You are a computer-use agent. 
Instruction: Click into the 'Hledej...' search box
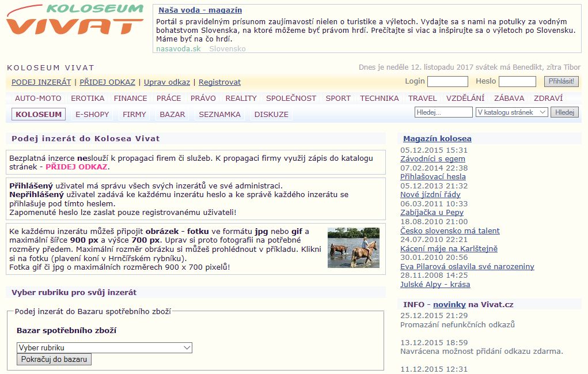443,112
